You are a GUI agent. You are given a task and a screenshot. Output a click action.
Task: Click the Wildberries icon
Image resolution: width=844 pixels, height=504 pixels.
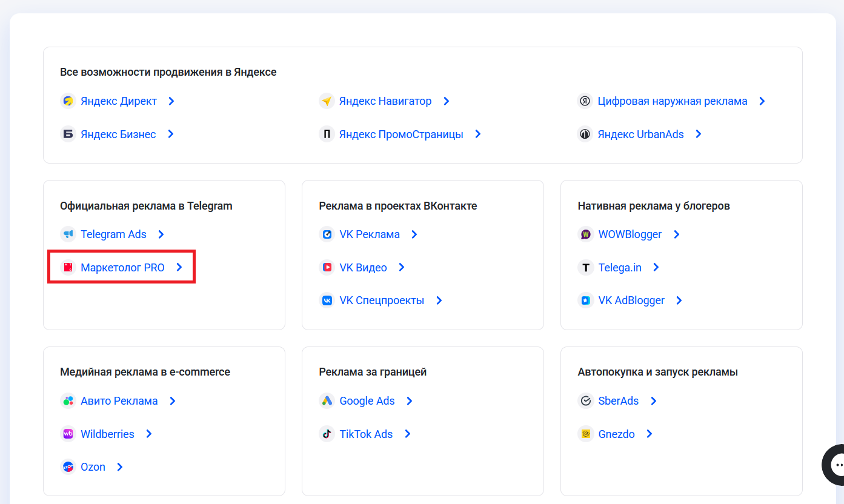point(68,434)
